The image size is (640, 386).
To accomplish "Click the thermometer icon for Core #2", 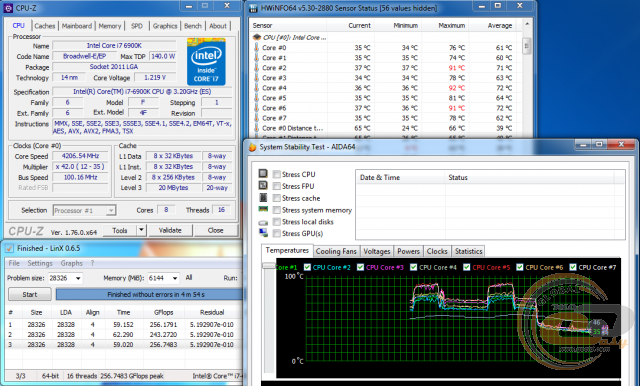I will [x=257, y=68].
